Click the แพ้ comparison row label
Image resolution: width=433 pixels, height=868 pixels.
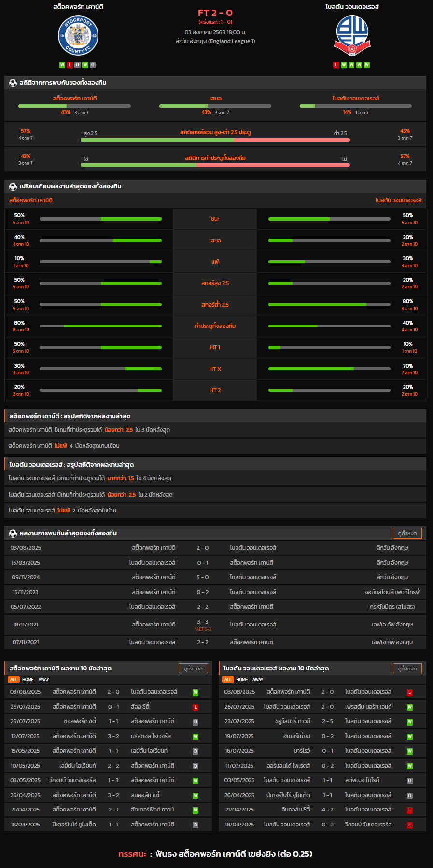tap(215, 262)
